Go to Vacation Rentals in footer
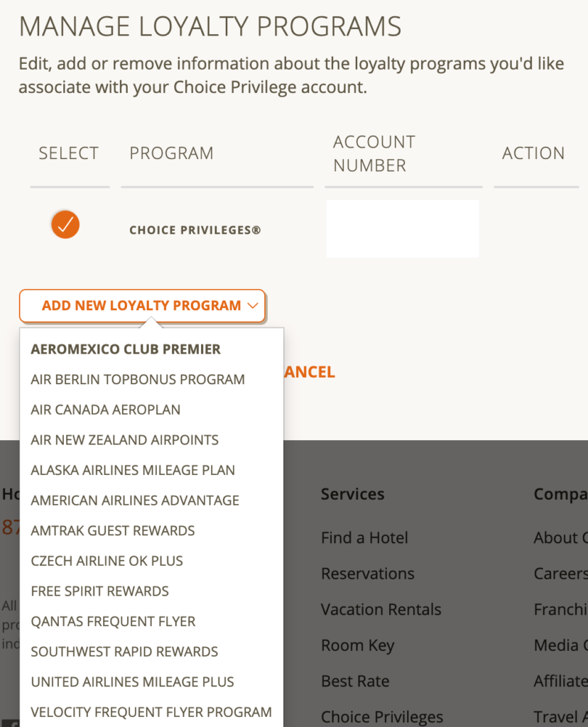 click(x=381, y=610)
